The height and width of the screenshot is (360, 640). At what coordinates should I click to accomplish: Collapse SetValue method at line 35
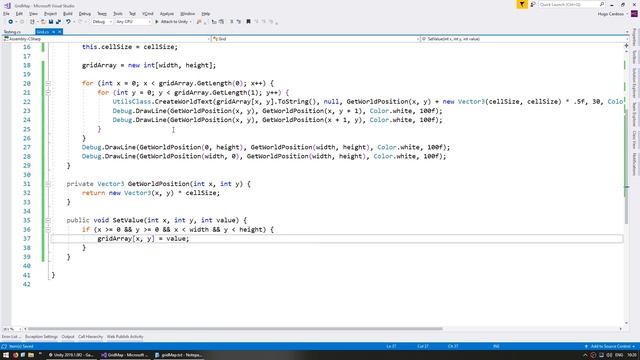48,220
